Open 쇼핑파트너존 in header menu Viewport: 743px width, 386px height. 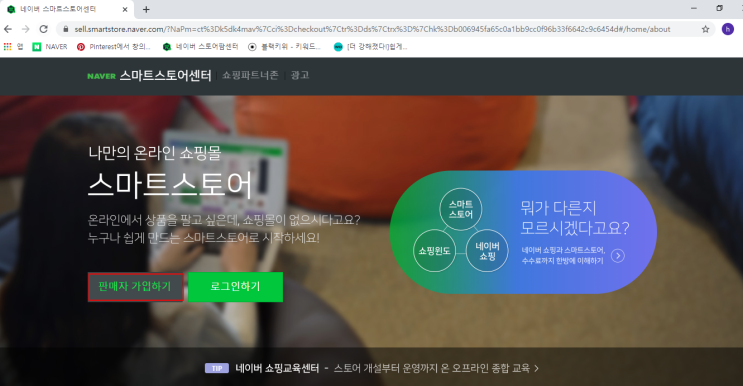[x=250, y=75]
